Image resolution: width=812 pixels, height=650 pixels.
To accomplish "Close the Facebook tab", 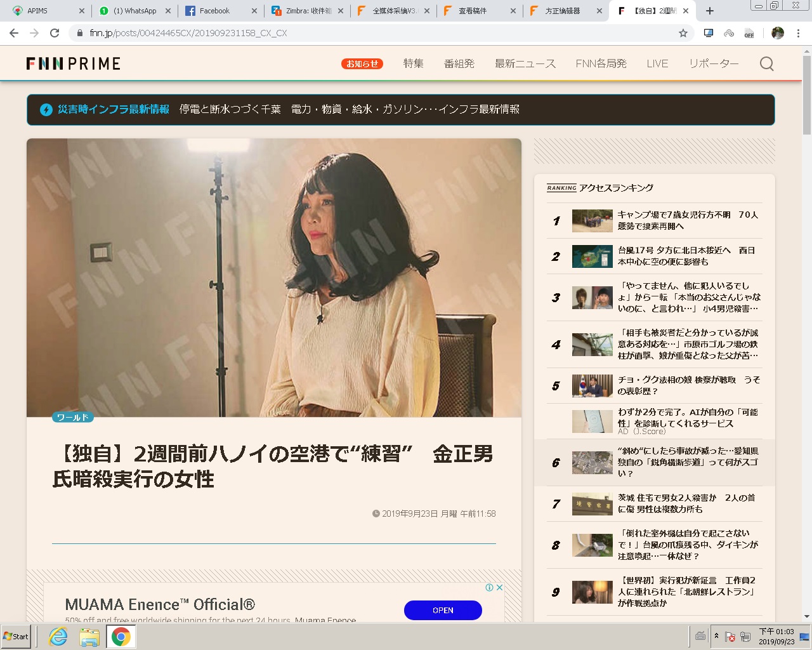I will (254, 11).
